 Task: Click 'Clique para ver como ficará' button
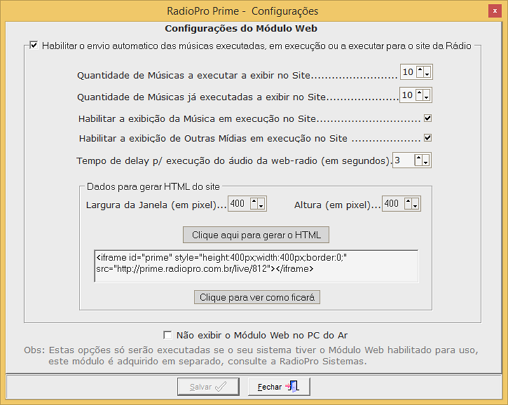point(257,297)
